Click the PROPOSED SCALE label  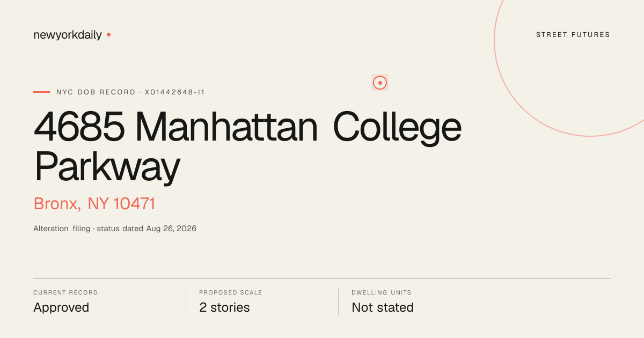231,293
